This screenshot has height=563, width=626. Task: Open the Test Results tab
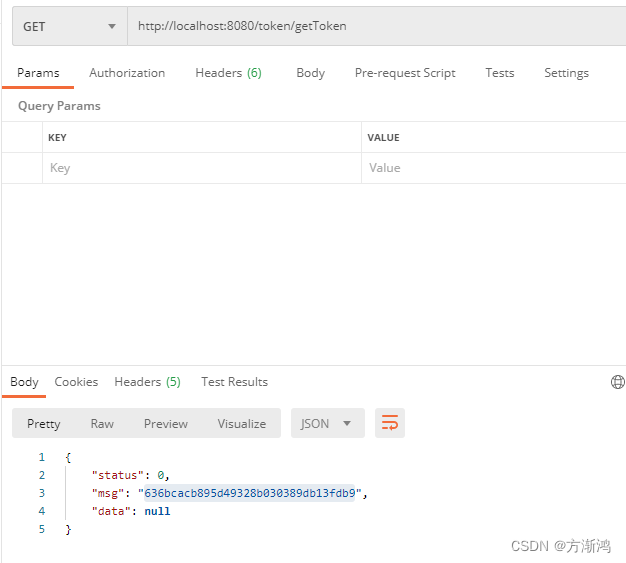(234, 382)
